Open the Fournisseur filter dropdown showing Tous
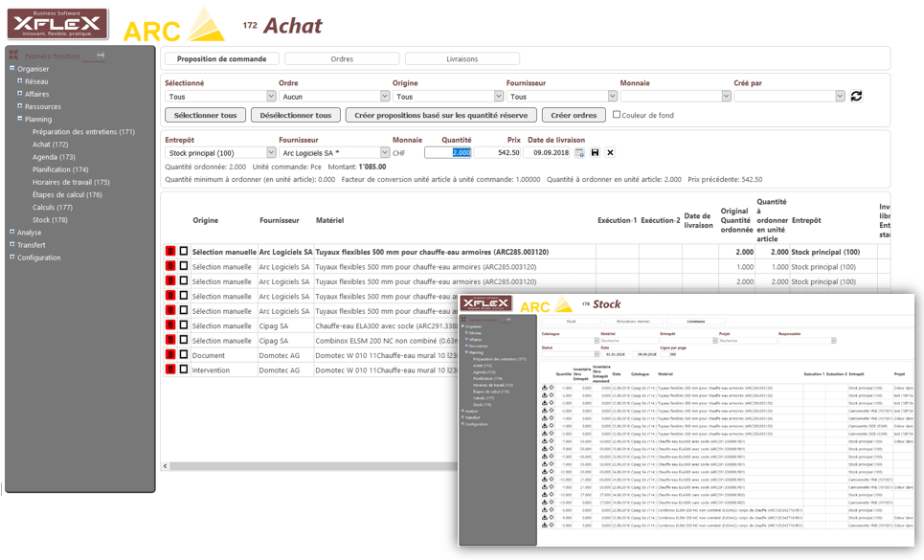Image resolution: width=924 pixels, height=560 pixels. tap(562, 97)
